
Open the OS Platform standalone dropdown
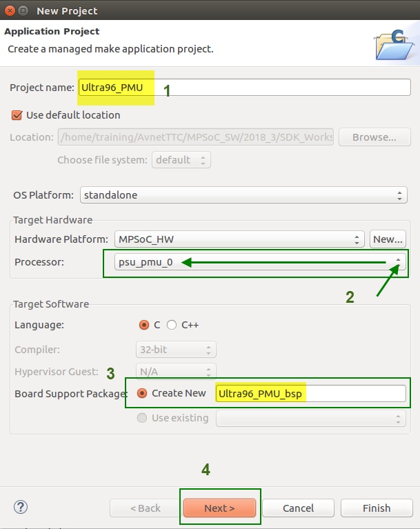pos(243,195)
